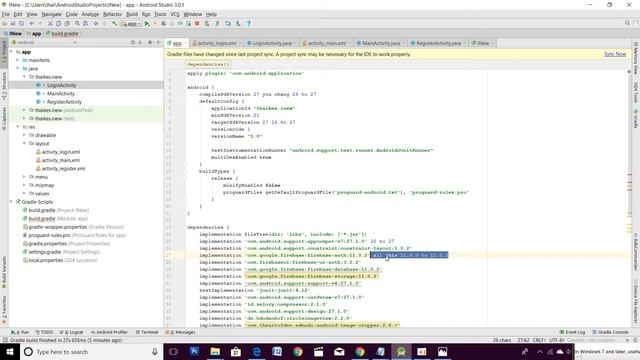The height and width of the screenshot is (360, 640).
Task: Click the Help question mark icon
Action: 248,24
